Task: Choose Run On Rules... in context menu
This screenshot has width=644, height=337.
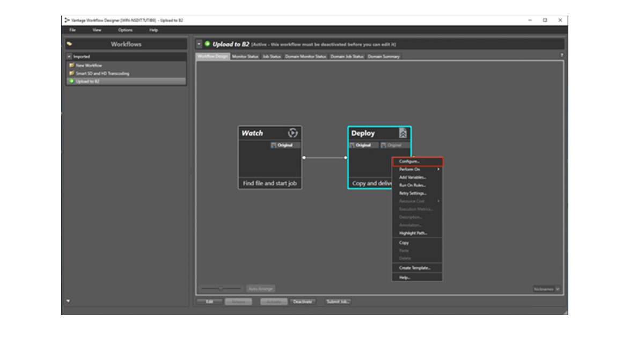Action: (x=417, y=185)
